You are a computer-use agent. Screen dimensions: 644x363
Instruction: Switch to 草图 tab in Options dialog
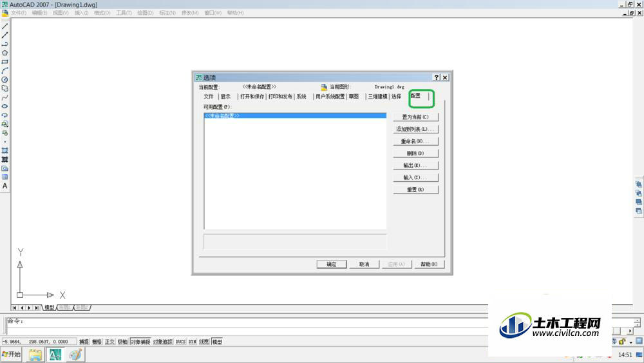(354, 97)
